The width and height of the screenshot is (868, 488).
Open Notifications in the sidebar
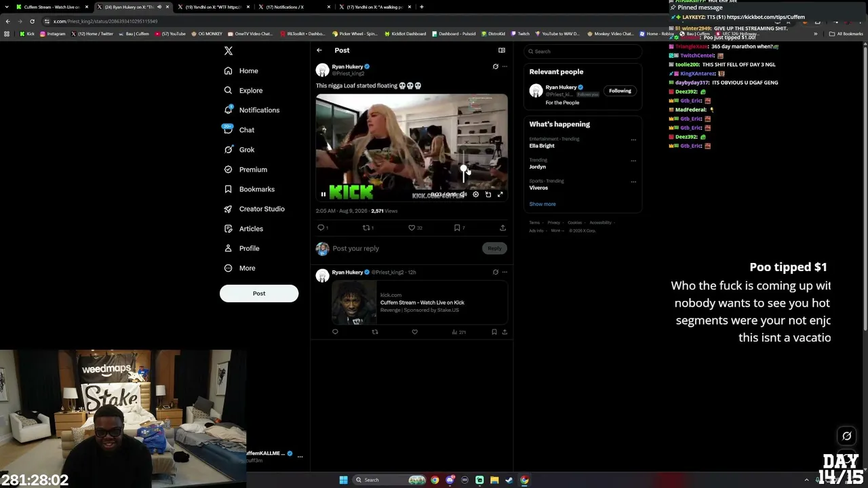click(252, 110)
